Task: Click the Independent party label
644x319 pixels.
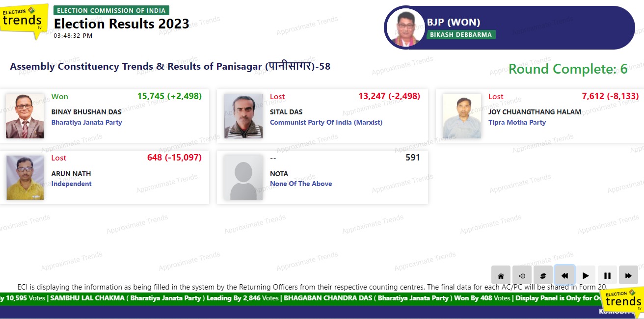Action: (x=72, y=184)
